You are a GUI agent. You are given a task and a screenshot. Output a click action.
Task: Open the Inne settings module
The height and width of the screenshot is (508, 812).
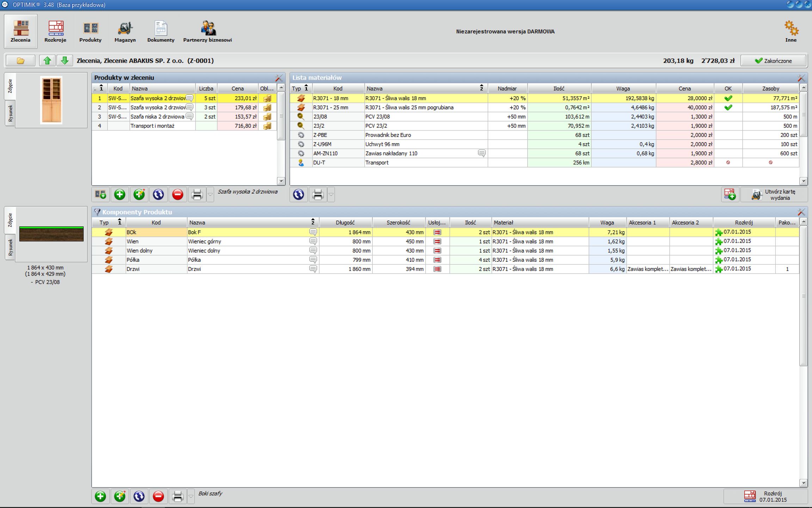coord(791,31)
